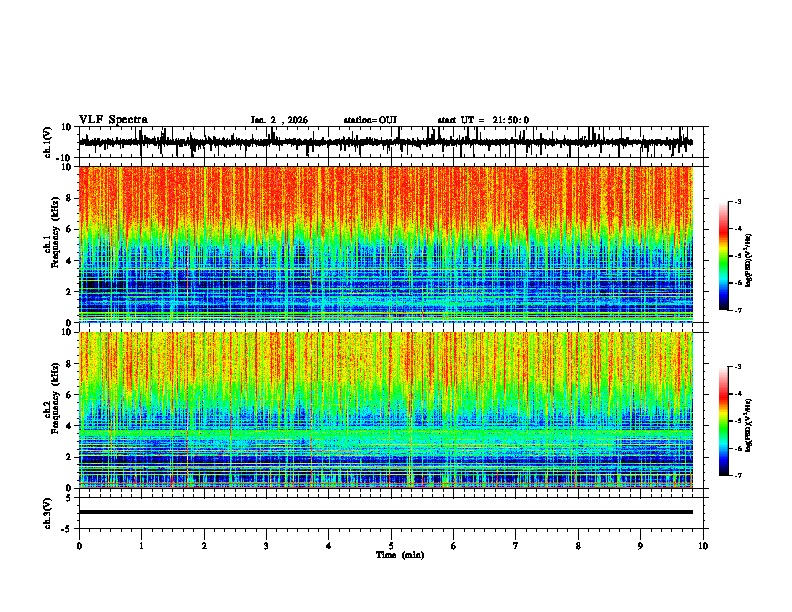
Task: Click the thick black ch.3(V) trace line
Action: [x=386, y=512]
